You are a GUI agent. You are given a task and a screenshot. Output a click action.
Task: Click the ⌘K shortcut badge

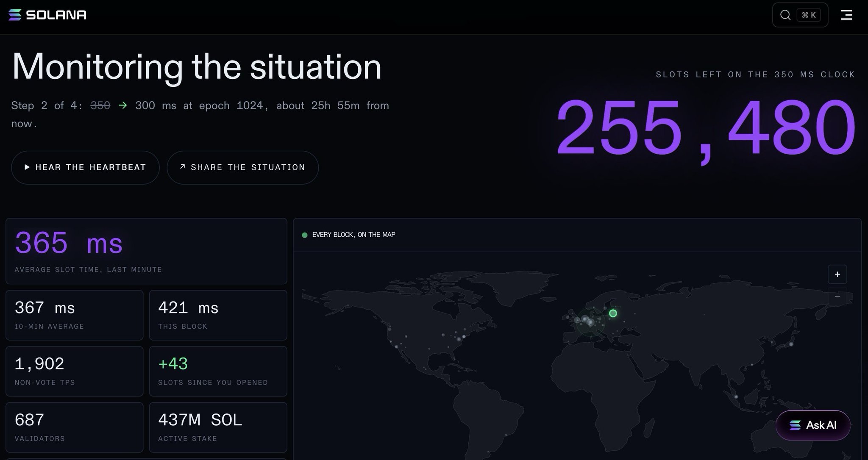(x=809, y=15)
